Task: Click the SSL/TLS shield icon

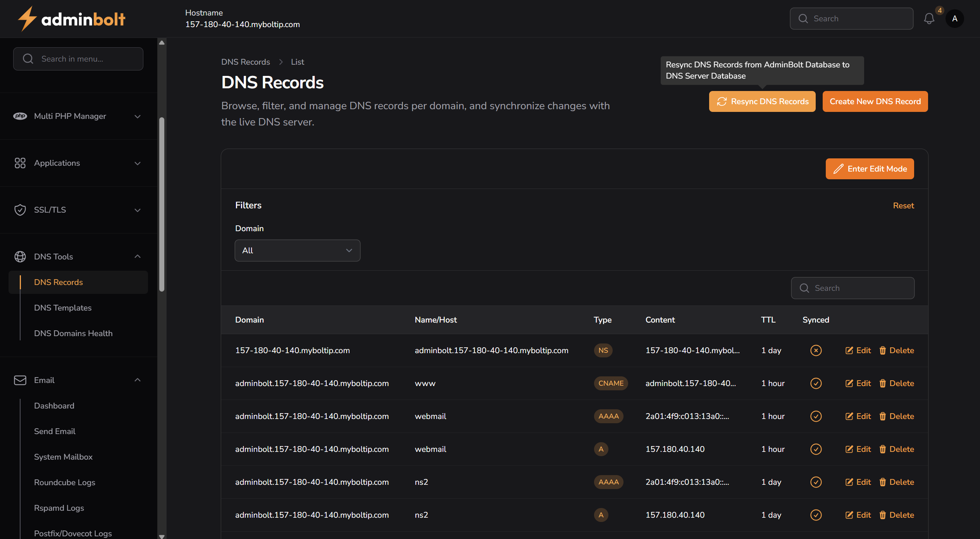Action: [20, 210]
